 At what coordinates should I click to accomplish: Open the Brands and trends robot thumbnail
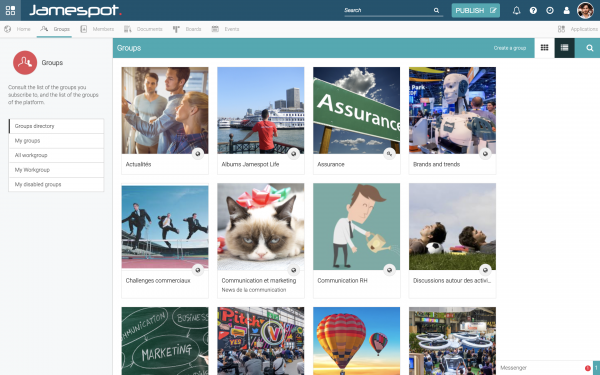point(452,111)
